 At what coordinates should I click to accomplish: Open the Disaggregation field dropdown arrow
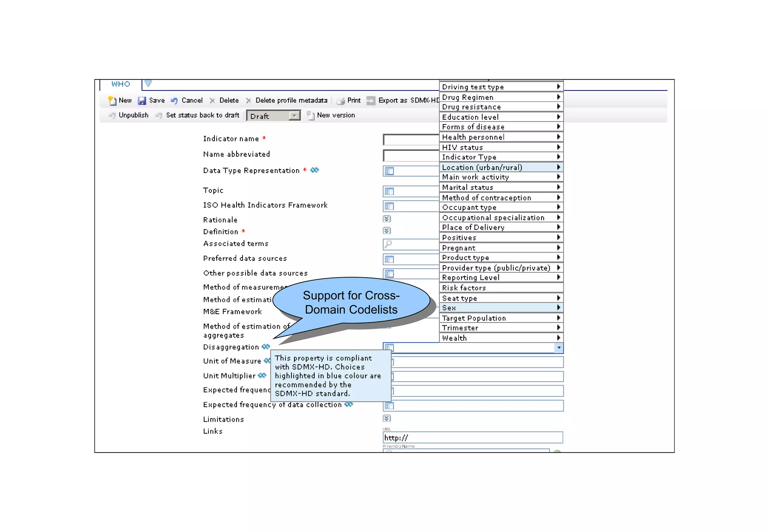(559, 348)
